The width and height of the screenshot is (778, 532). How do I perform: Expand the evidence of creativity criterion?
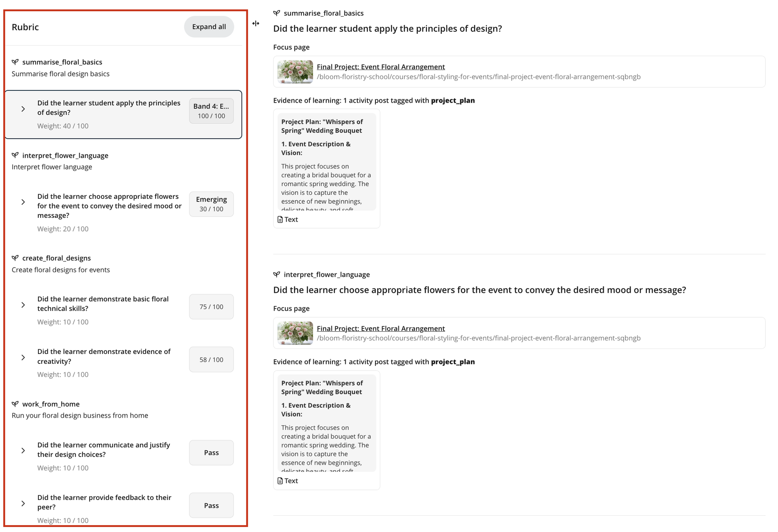(x=23, y=358)
